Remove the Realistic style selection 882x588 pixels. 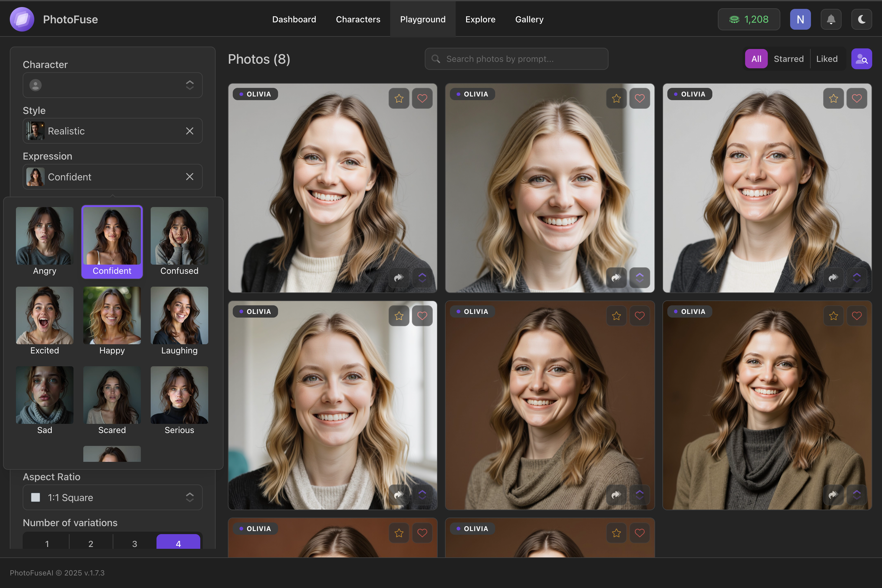[x=190, y=131]
